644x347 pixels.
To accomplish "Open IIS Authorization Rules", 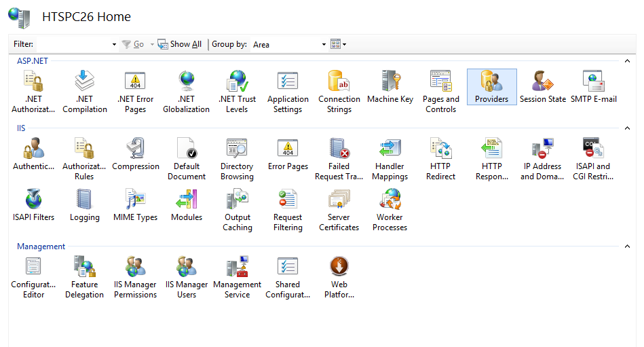I will [84, 159].
